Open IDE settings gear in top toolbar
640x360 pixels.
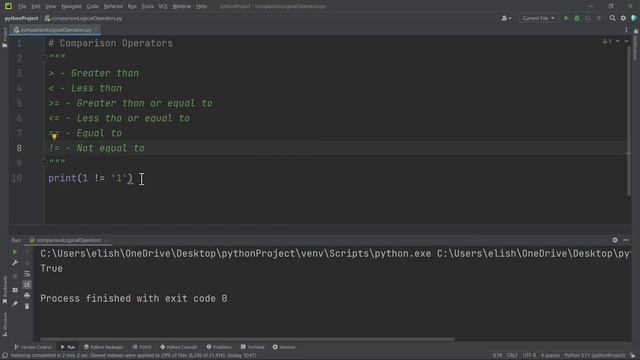623,18
